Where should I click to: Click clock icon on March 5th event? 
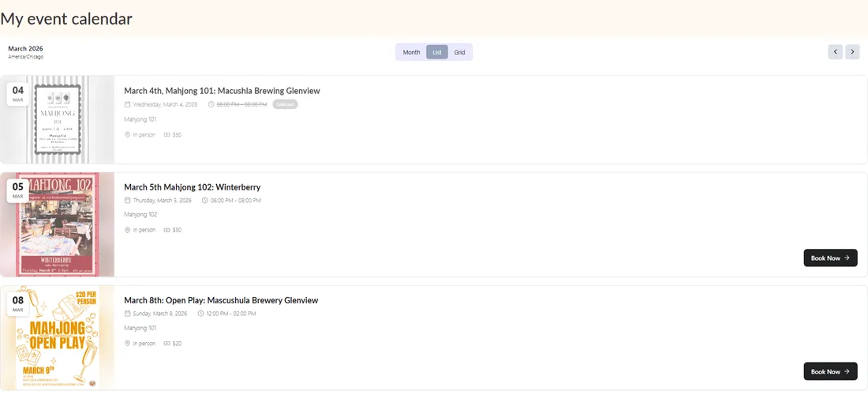tap(205, 201)
